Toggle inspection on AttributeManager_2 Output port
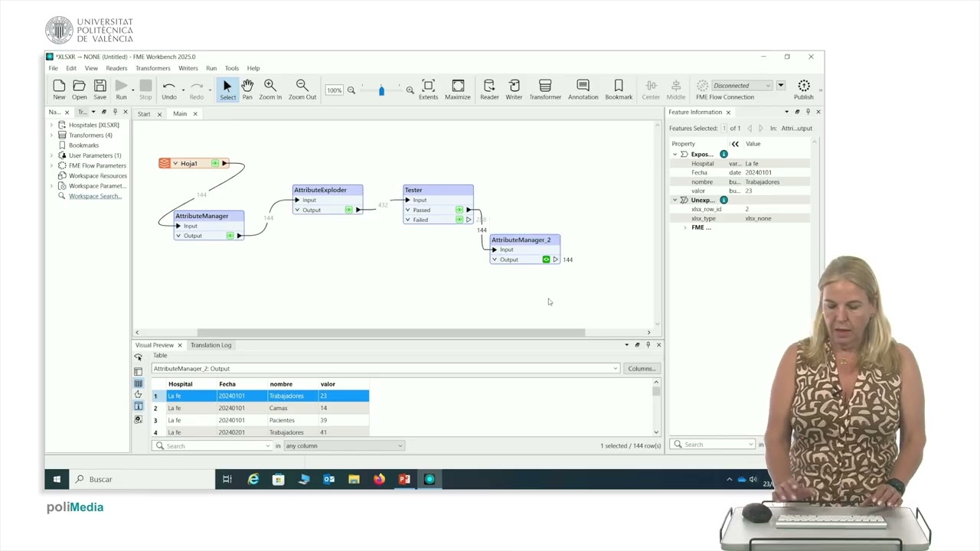The width and height of the screenshot is (980, 551). tap(547, 259)
